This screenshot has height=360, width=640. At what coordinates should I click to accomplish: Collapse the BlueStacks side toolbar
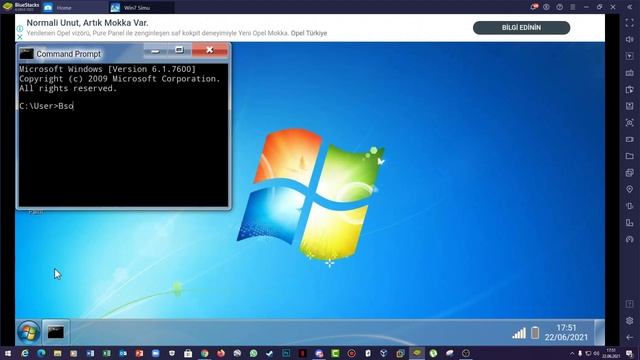tap(629, 7)
